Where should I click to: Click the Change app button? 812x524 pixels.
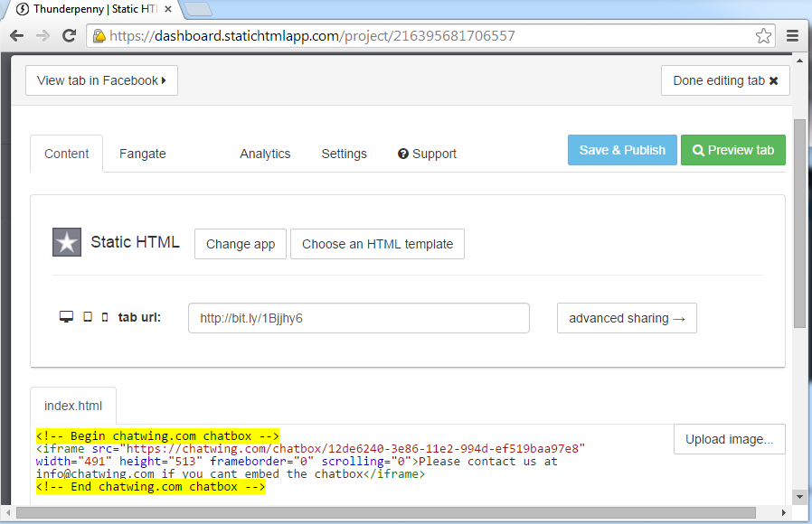point(241,244)
